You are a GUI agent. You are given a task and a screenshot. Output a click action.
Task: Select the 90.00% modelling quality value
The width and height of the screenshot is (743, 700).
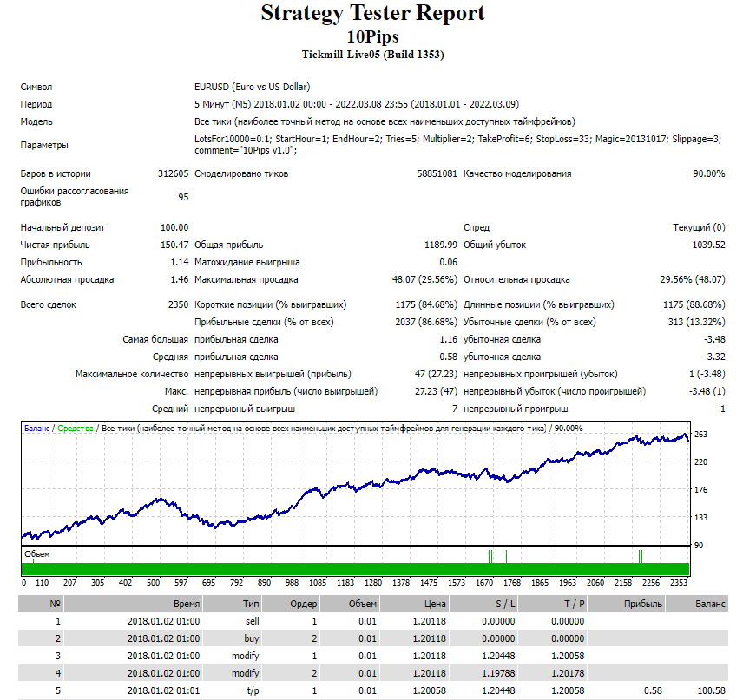click(x=709, y=173)
